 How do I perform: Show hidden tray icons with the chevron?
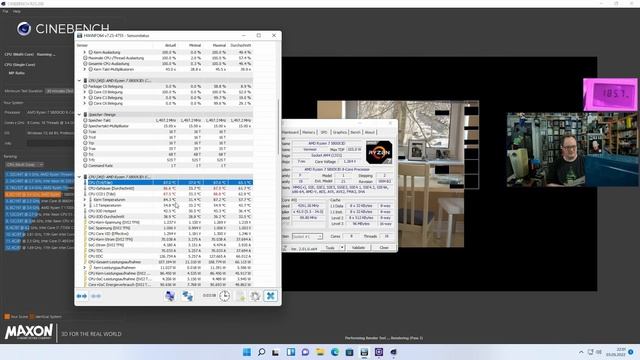point(581,352)
